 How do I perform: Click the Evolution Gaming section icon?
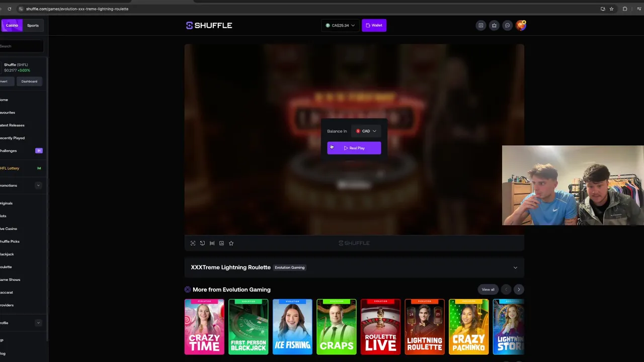tap(187, 290)
